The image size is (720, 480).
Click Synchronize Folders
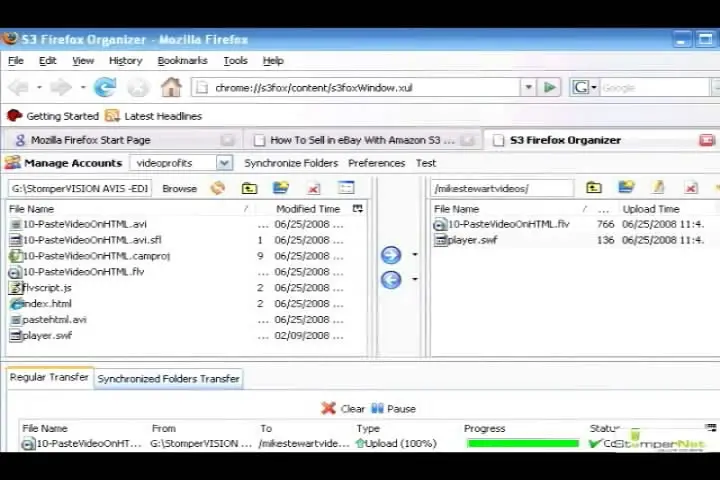[x=291, y=163]
